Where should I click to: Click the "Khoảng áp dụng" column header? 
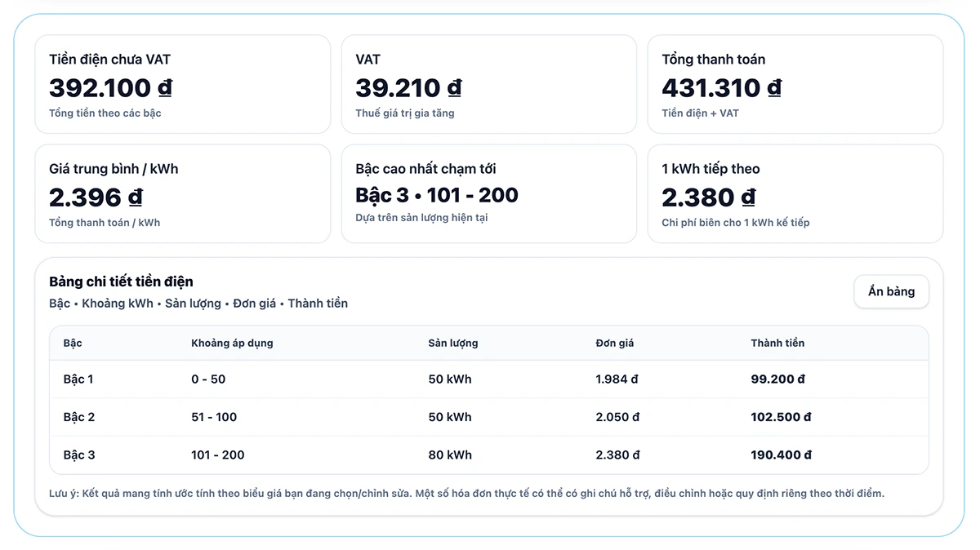coord(232,343)
